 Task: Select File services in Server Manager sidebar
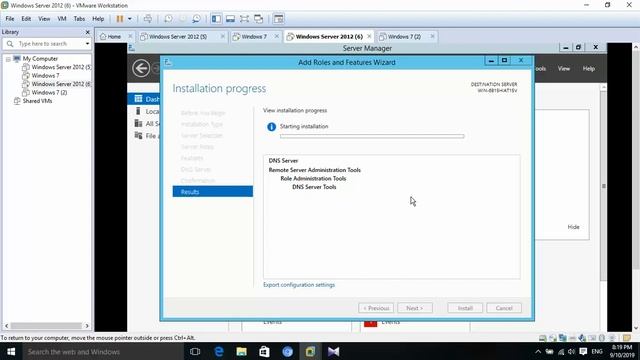pyautogui.click(x=147, y=136)
